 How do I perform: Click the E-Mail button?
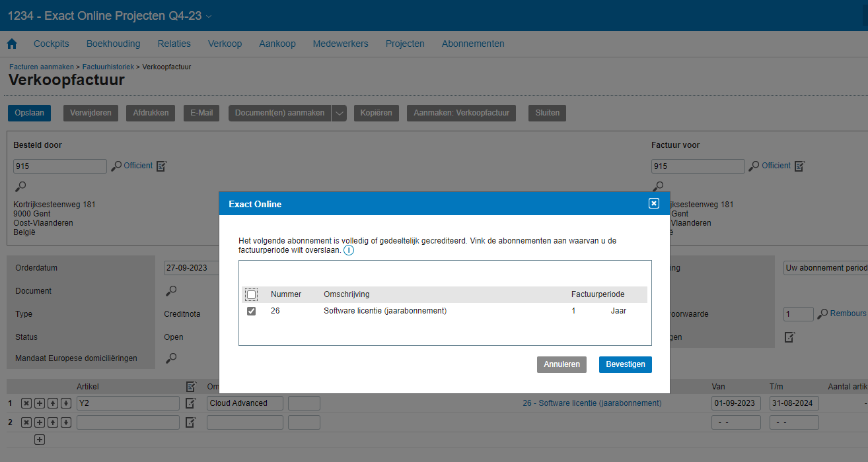[x=201, y=113]
